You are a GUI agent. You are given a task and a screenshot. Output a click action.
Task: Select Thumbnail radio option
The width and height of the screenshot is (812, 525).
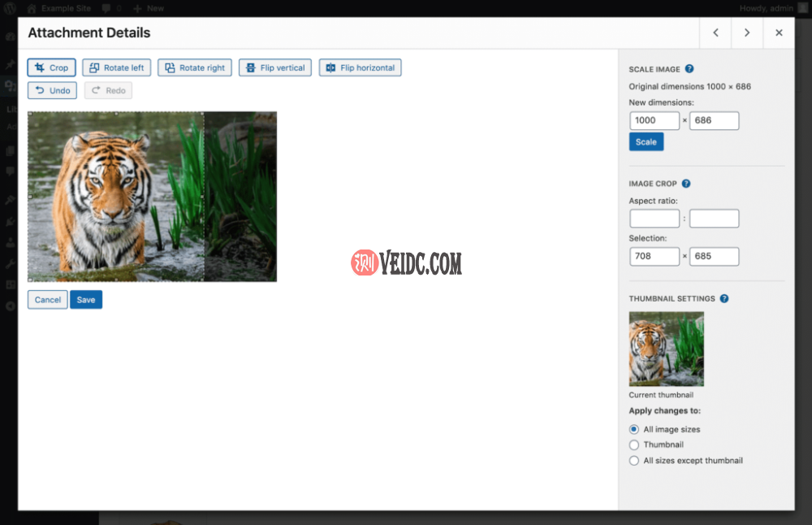point(634,445)
